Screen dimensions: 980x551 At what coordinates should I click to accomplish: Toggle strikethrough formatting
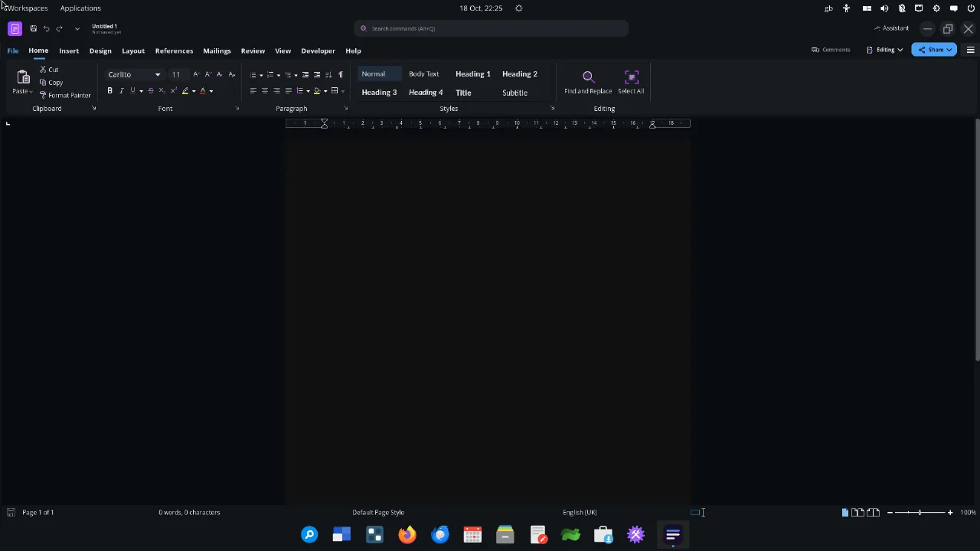[x=151, y=91]
